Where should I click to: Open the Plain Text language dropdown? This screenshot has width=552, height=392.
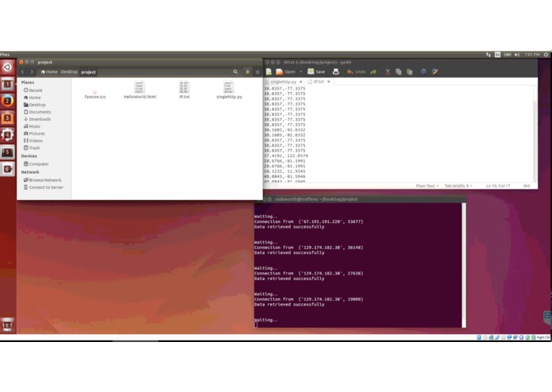427,186
